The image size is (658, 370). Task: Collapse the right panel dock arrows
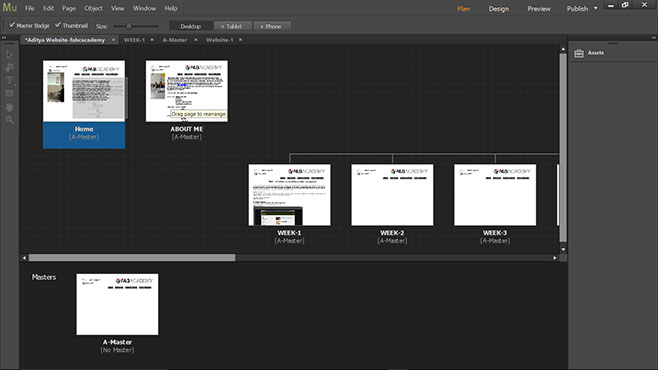[654, 38]
